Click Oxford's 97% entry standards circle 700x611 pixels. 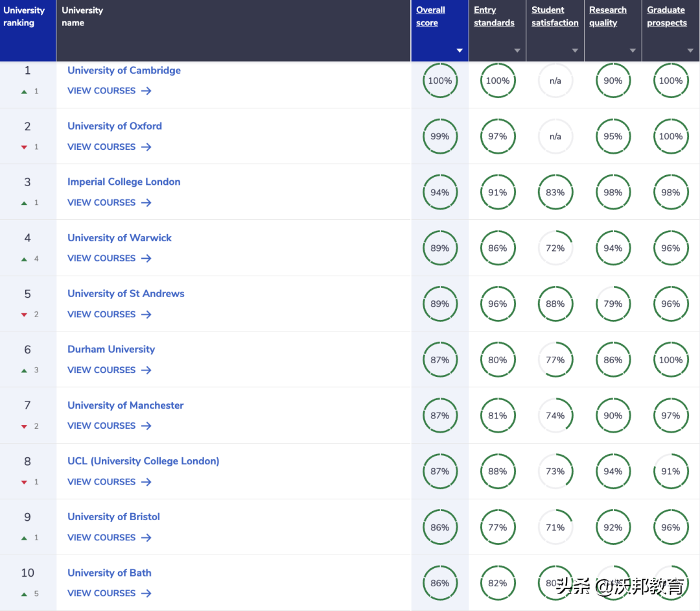[x=497, y=136]
